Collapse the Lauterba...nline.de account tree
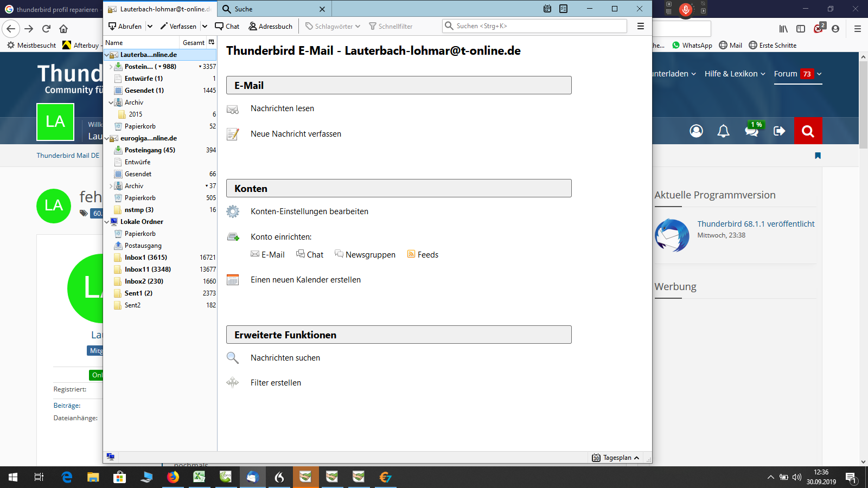 click(107, 55)
